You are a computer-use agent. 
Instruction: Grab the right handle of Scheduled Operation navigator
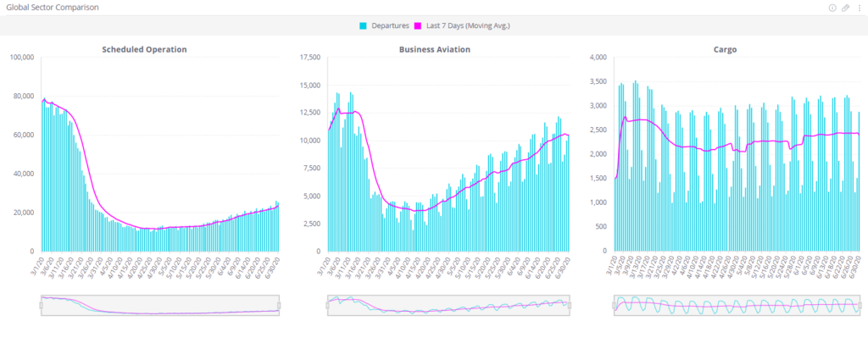pos(279,305)
